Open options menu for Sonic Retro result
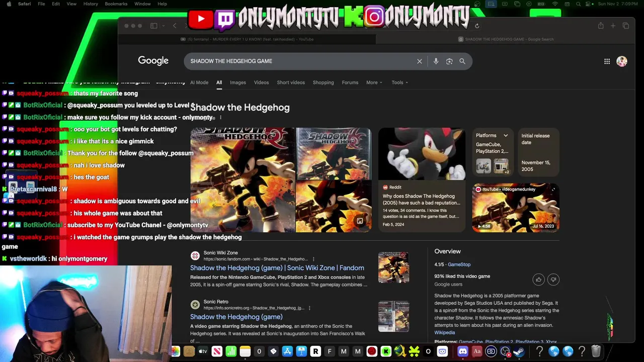 coord(309,308)
